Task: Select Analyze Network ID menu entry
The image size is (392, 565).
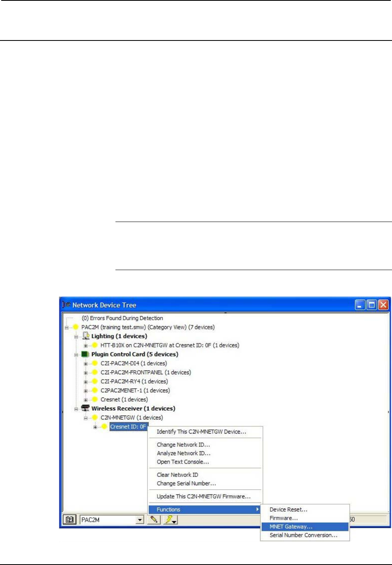Action: [x=205, y=453]
